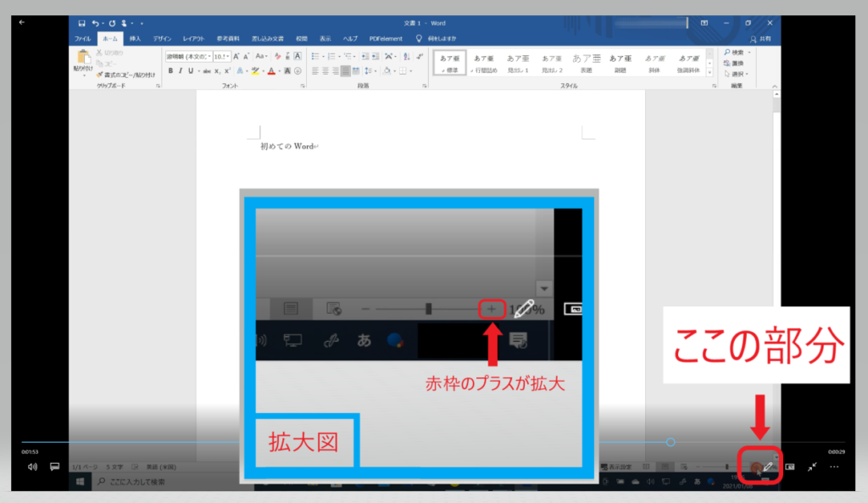Toggle center text alignment
This screenshot has height=503, width=868.
tap(325, 71)
